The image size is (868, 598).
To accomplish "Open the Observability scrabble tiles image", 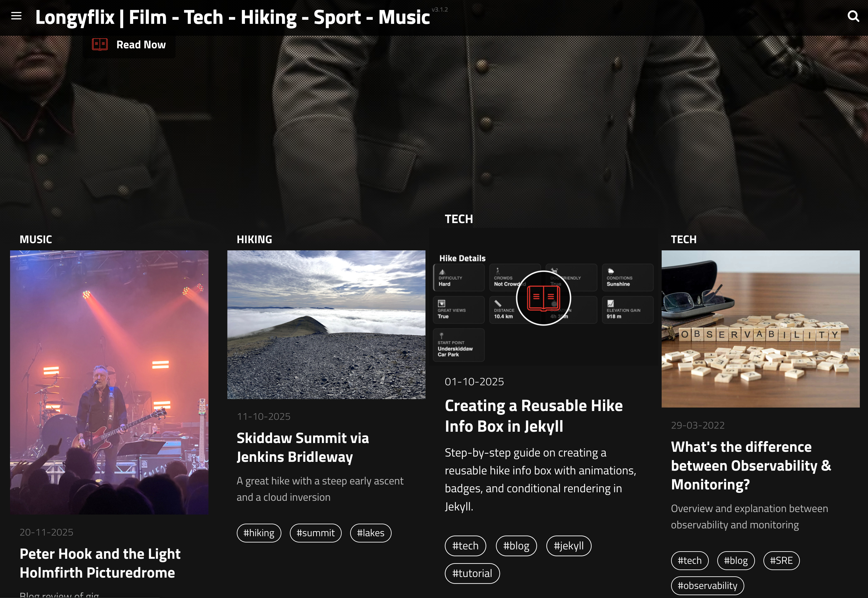I will coord(760,328).
